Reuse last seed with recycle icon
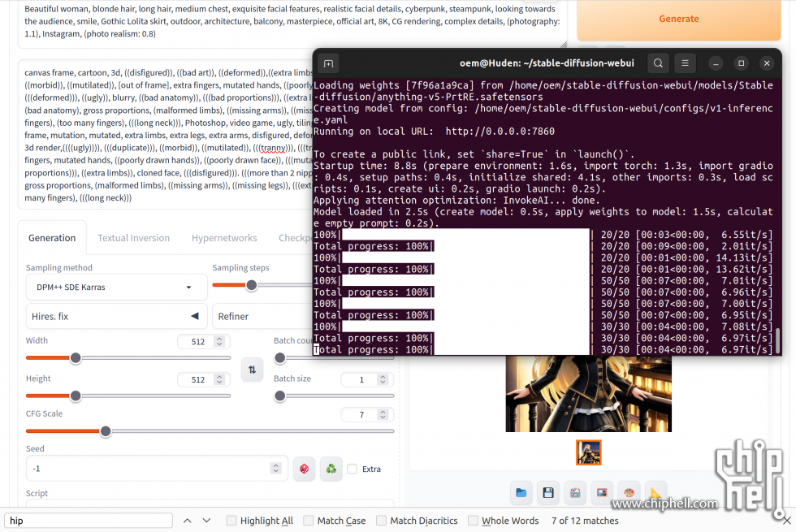Screen dimensions: 796x532 coord(331,469)
